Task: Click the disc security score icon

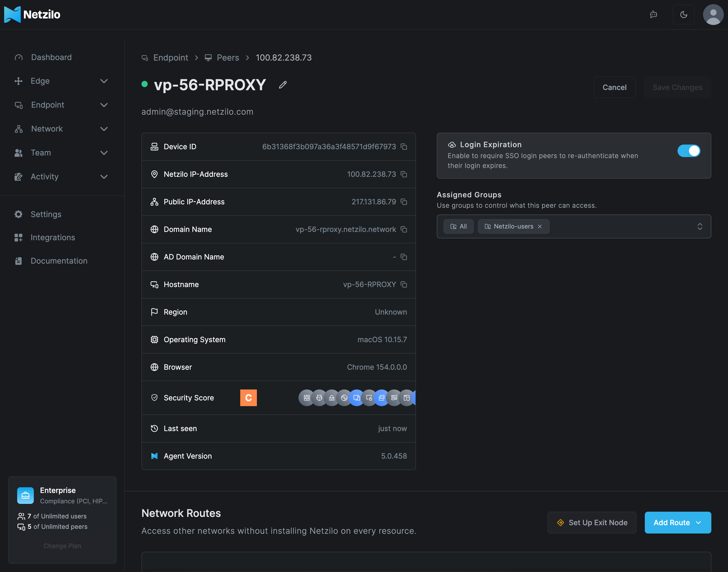Action: (344, 398)
